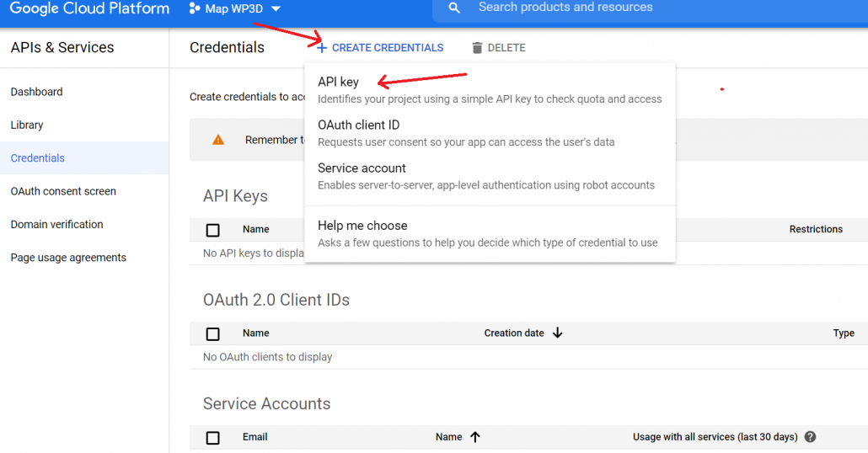Choose API key from the menu
Image resolution: width=868 pixels, height=453 pixels.
click(490, 89)
